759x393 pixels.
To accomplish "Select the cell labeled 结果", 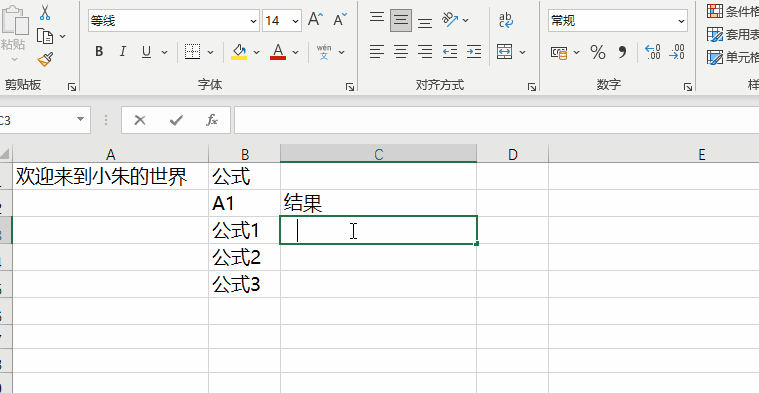I will (x=379, y=203).
